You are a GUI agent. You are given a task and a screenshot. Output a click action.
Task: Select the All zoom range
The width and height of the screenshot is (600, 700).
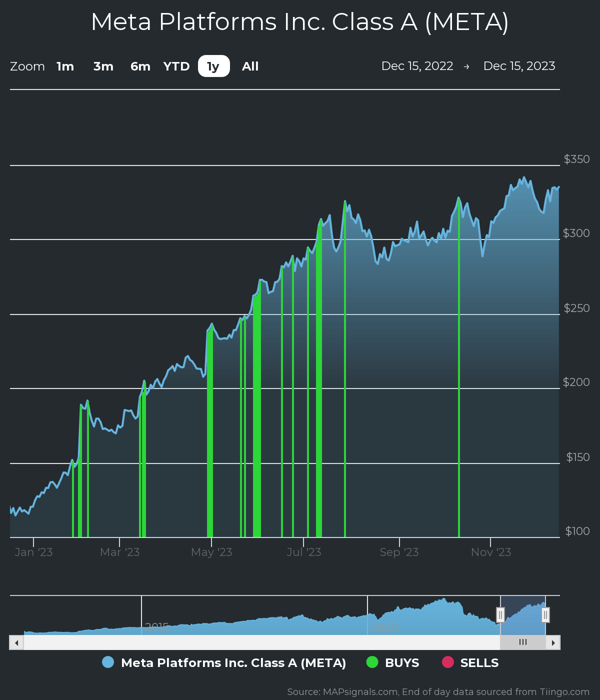pos(250,66)
